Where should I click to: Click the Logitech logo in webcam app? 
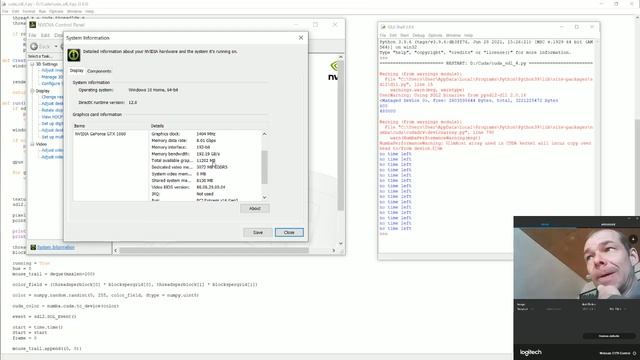(x=531, y=352)
